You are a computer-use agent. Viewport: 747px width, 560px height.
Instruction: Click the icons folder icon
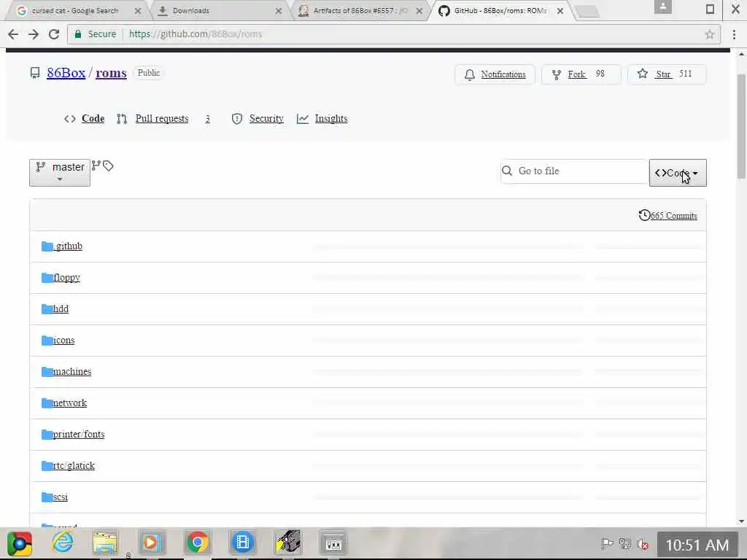pyautogui.click(x=47, y=341)
